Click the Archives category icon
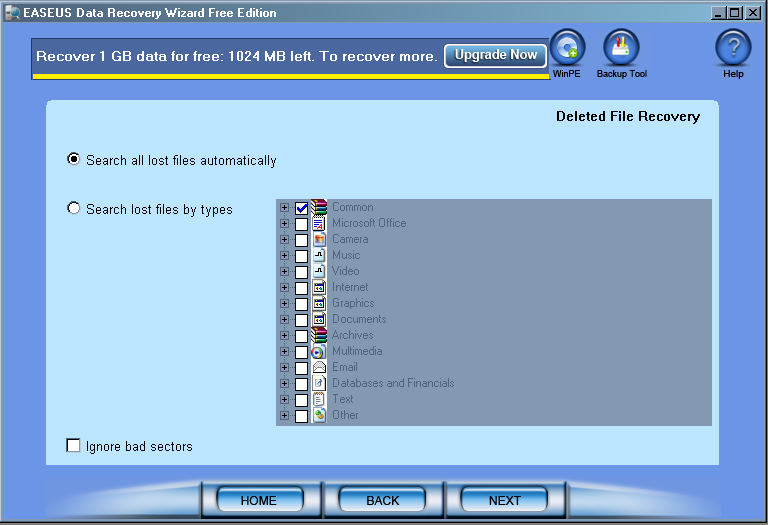This screenshot has height=525, width=768. [x=319, y=335]
